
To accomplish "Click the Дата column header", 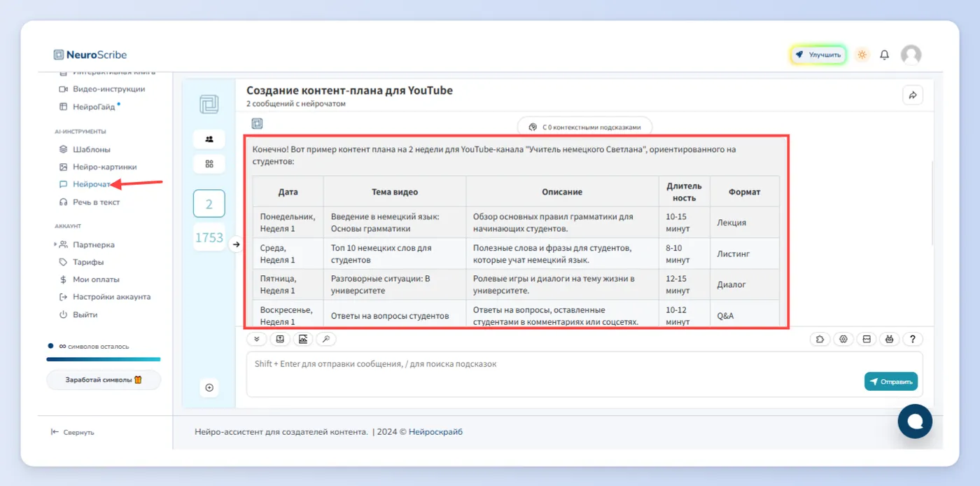I will (x=288, y=191).
